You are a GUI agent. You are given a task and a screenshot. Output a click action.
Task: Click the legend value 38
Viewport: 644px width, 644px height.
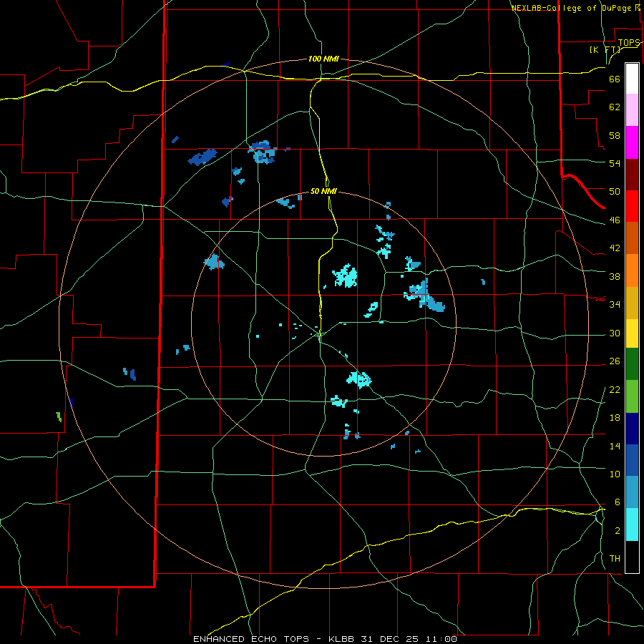coord(615,276)
